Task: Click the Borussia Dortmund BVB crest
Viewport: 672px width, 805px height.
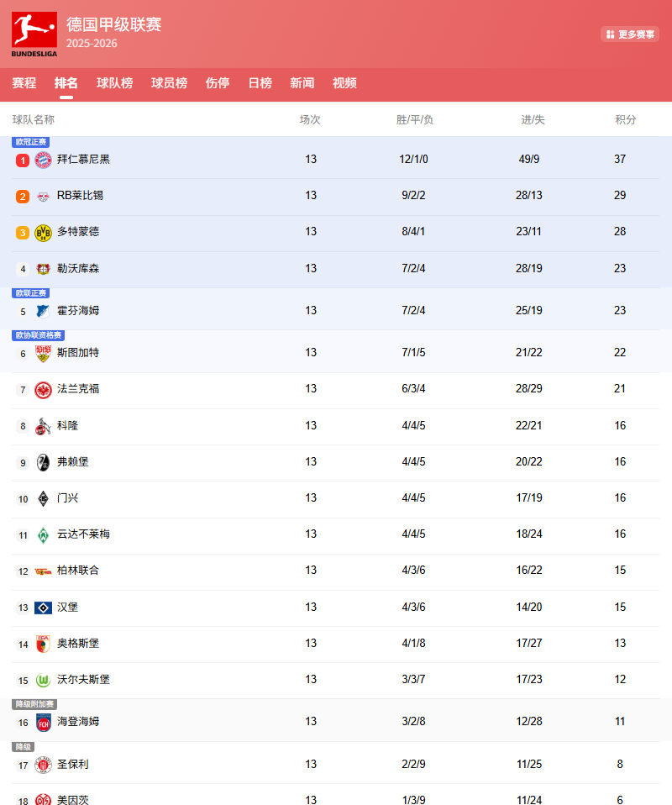Action: pos(43,233)
